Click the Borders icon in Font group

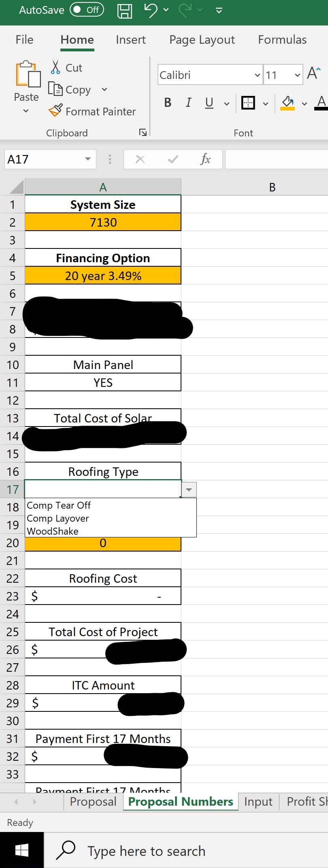point(248,103)
